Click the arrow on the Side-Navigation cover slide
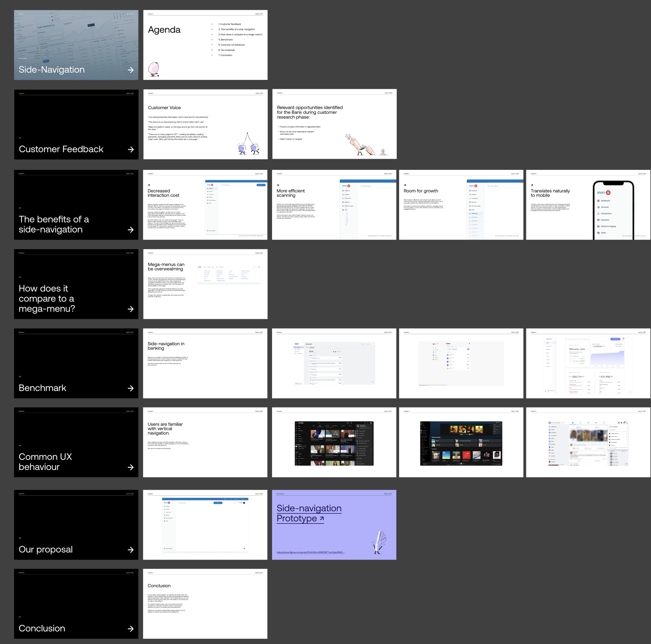 (131, 70)
